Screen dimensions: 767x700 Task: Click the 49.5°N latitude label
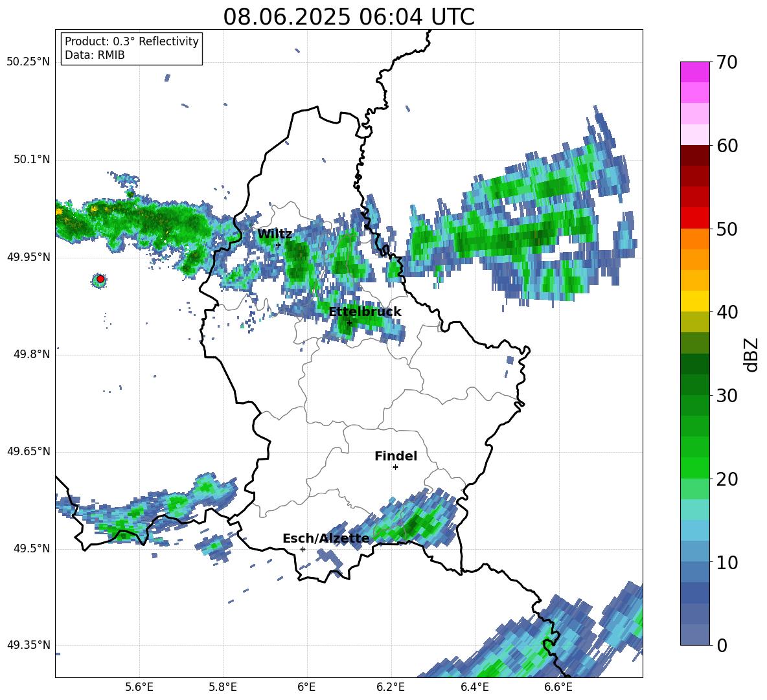(x=32, y=548)
